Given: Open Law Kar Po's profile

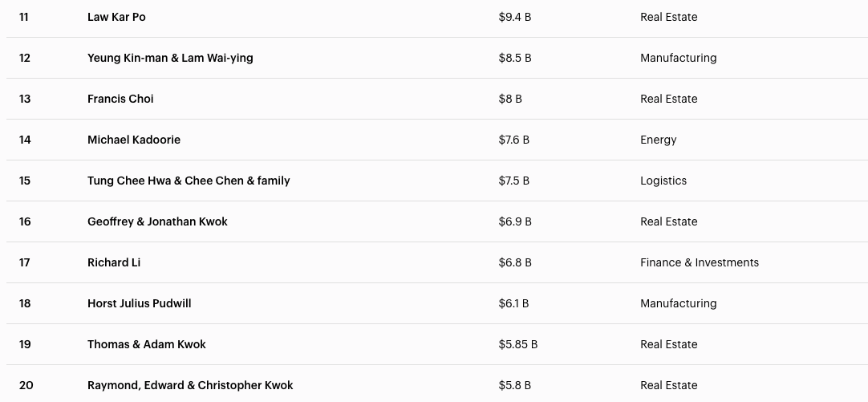Looking at the screenshot, I should pyautogui.click(x=116, y=17).
